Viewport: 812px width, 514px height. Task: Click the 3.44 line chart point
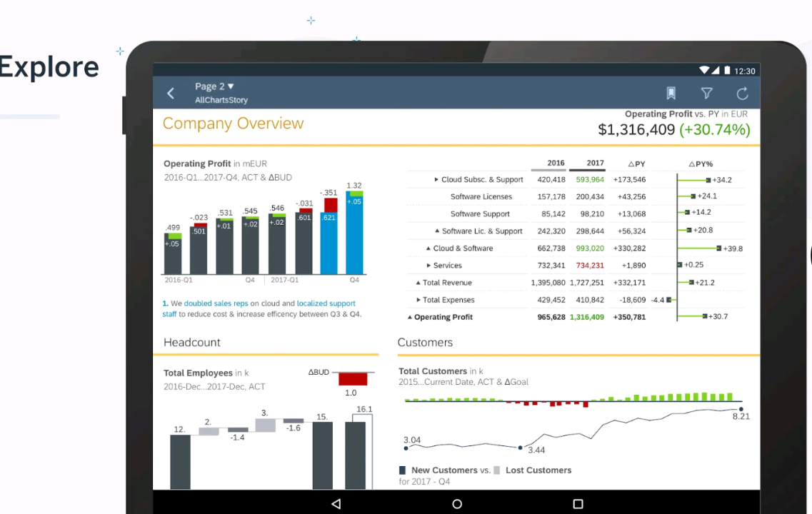pyautogui.click(x=521, y=448)
